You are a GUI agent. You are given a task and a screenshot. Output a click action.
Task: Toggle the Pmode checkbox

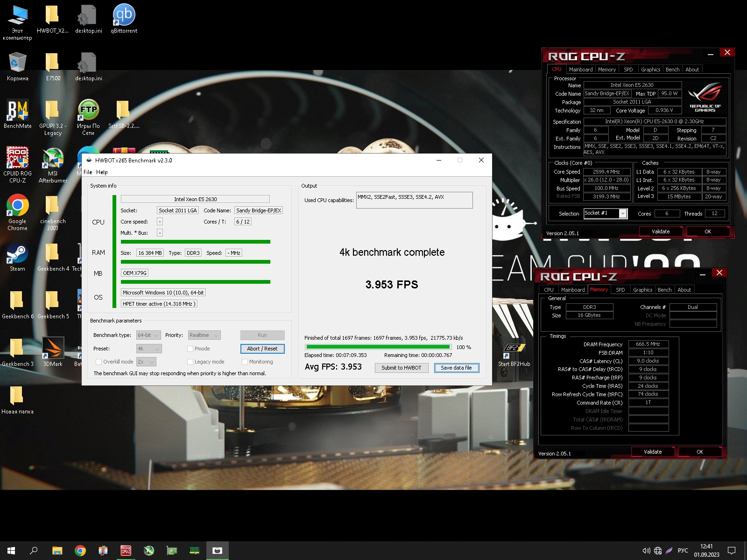[190, 349]
